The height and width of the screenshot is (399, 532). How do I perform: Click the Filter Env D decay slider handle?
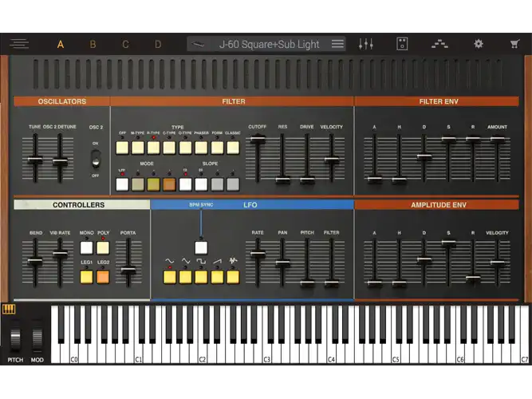pos(424,157)
